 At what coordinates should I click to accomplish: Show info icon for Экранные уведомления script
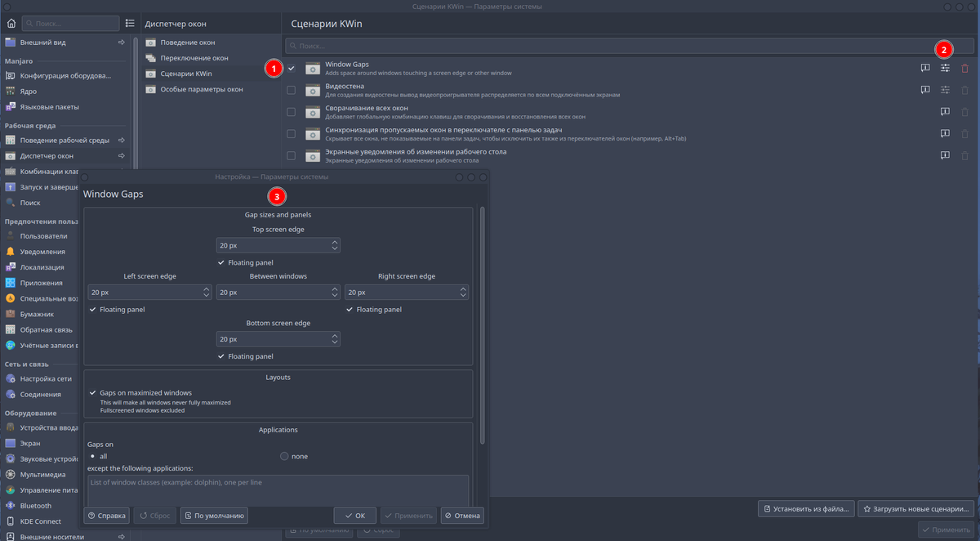945,155
